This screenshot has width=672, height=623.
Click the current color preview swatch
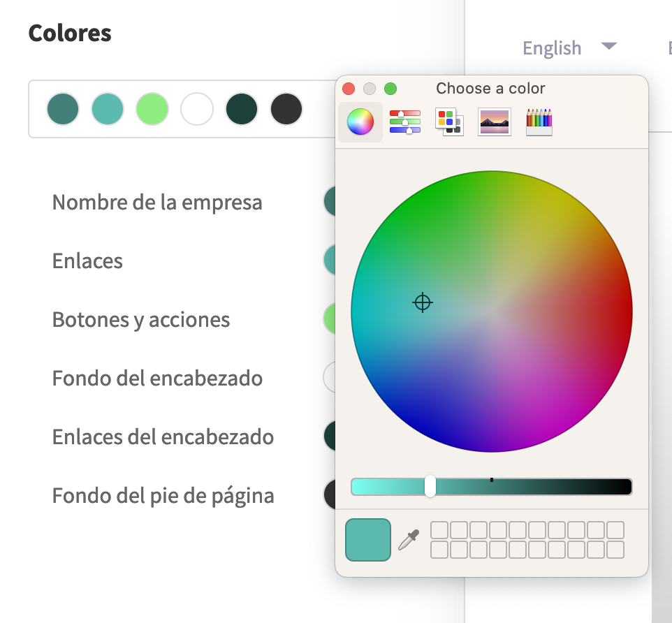[x=368, y=540]
